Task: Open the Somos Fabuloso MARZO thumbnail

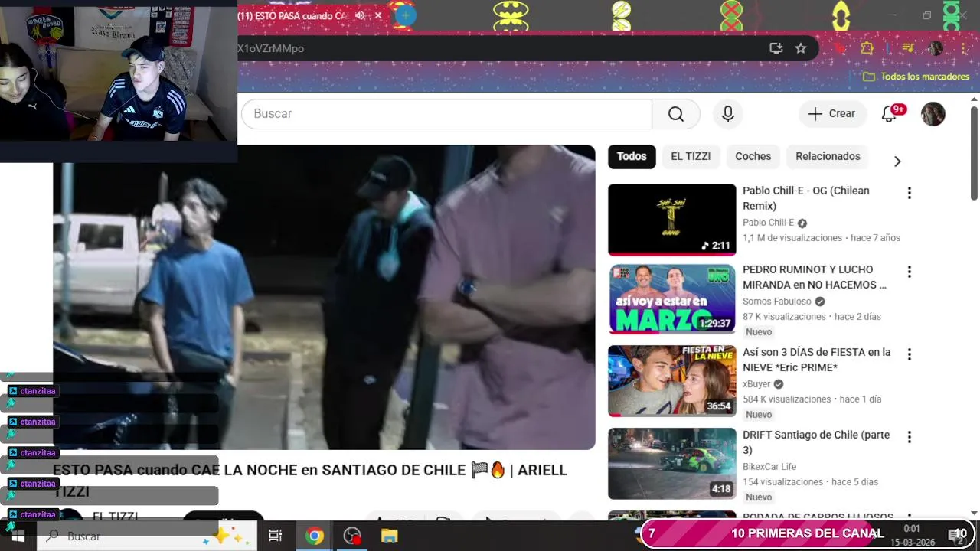Action: (671, 298)
